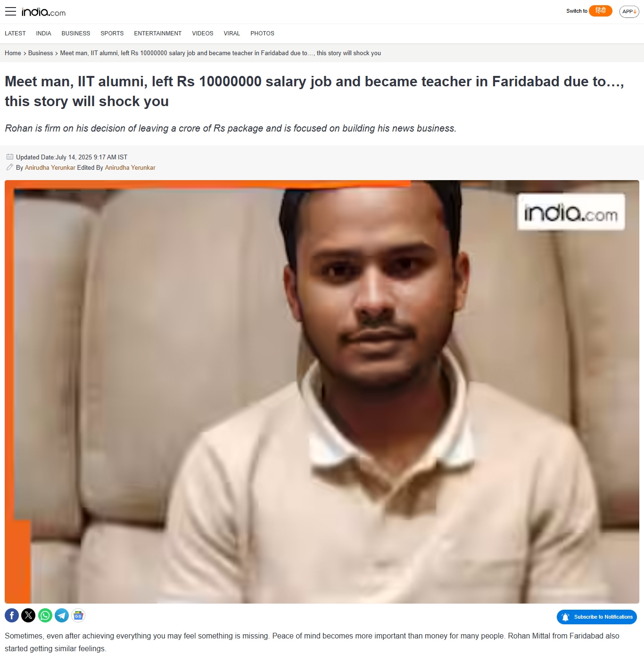This screenshot has width=644, height=663.
Task: Download the APP button
Action: [x=629, y=11]
